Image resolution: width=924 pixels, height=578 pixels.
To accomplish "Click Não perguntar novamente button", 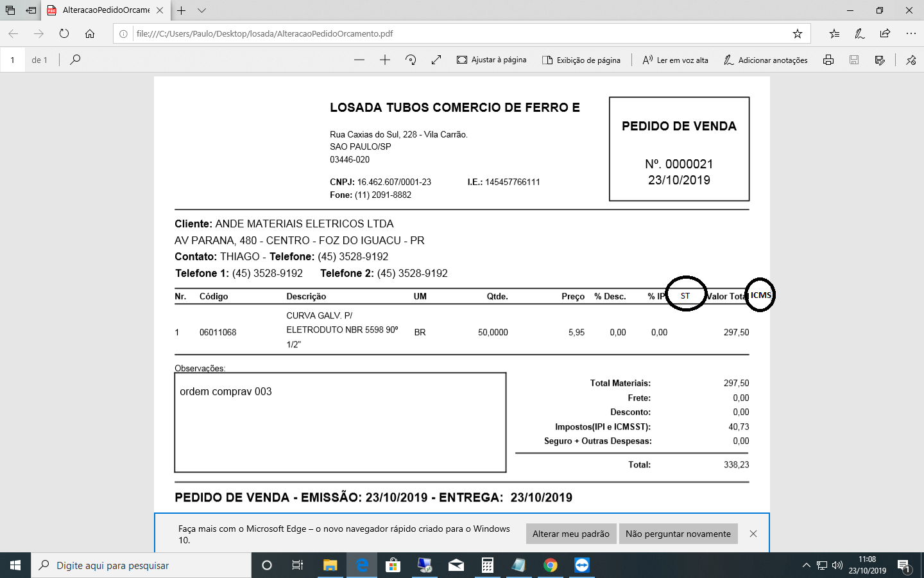I will 678,534.
